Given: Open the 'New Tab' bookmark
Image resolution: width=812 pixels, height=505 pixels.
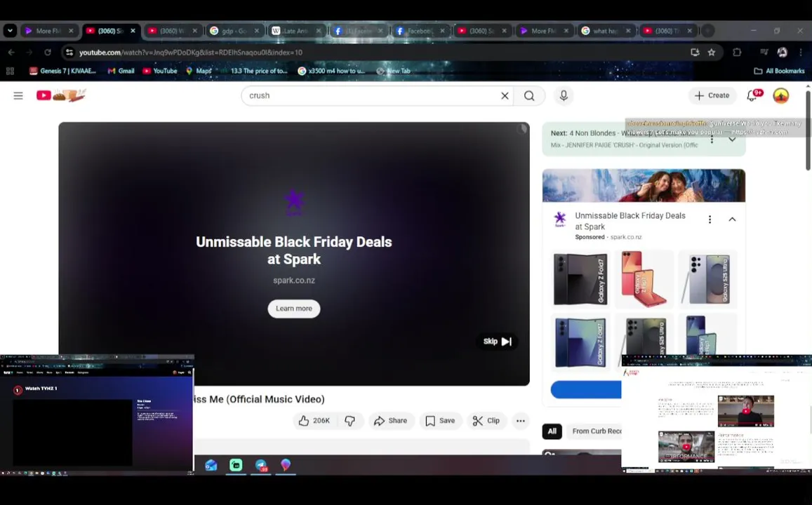Looking at the screenshot, I should pyautogui.click(x=393, y=71).
